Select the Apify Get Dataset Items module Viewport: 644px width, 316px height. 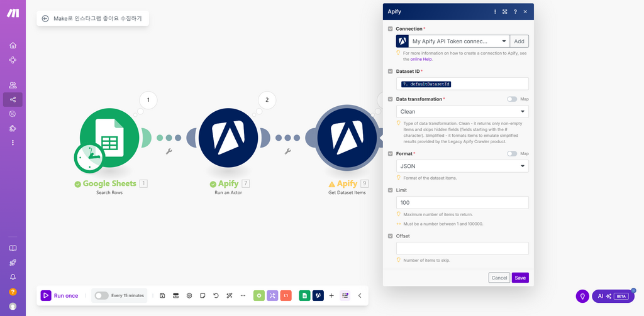point(347,138)
